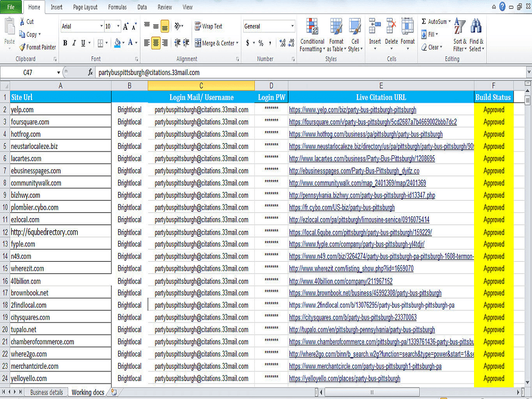Viewport: 532px width, 399px height.
Task: Open the yelloyello.com places link
Action: point(344,378)
